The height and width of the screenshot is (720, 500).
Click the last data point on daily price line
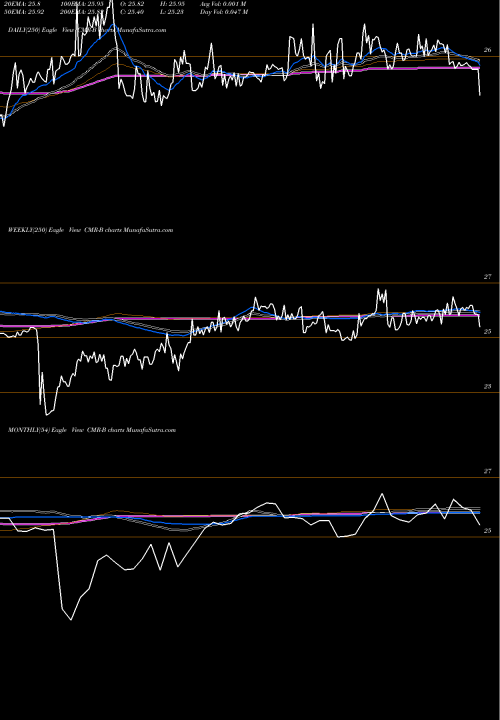[x=480, y=95]
